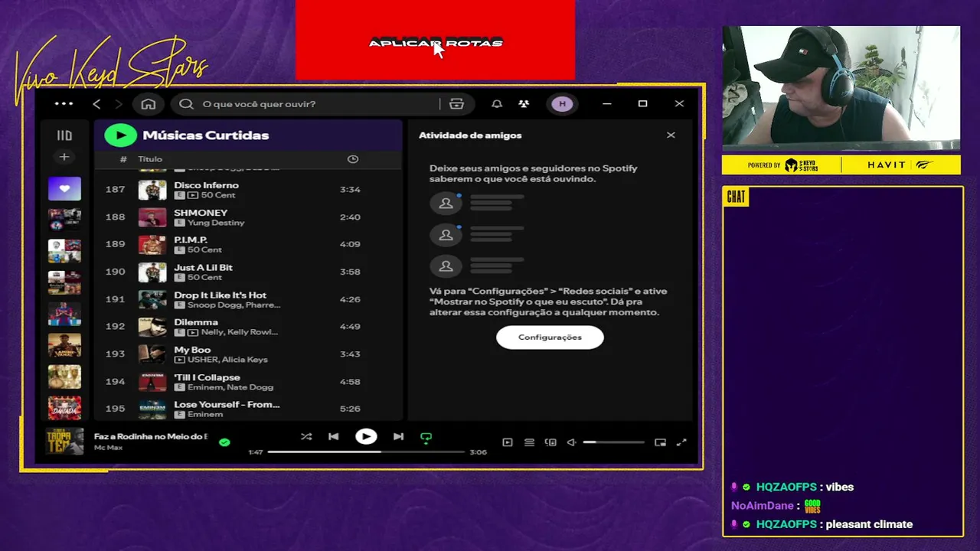The image size is (980, 551).
Task: Click the Configurações button
Action: point(550,337)
